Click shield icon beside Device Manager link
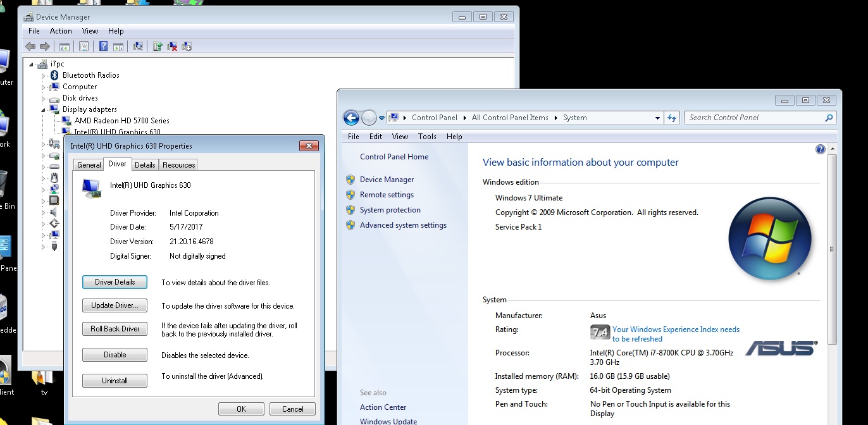Viewport: 868px width, 425px height. pos(350,180)
